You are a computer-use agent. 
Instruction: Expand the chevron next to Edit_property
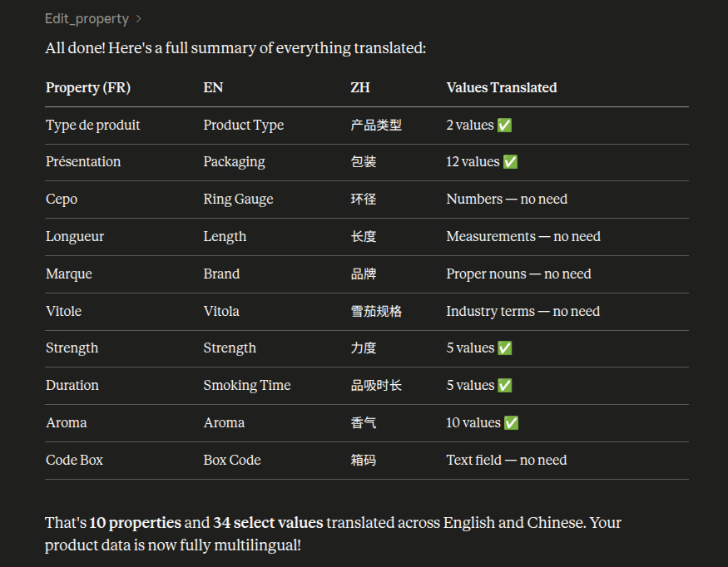138,19
